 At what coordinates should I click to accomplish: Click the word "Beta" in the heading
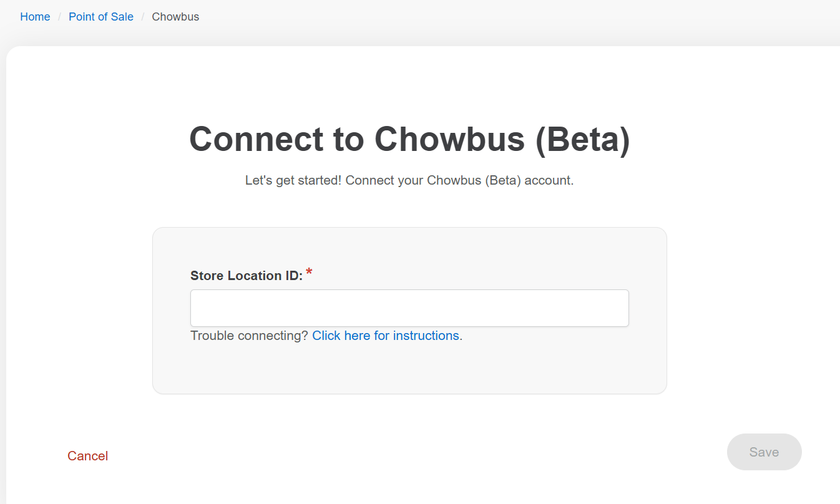coord(583,138)
